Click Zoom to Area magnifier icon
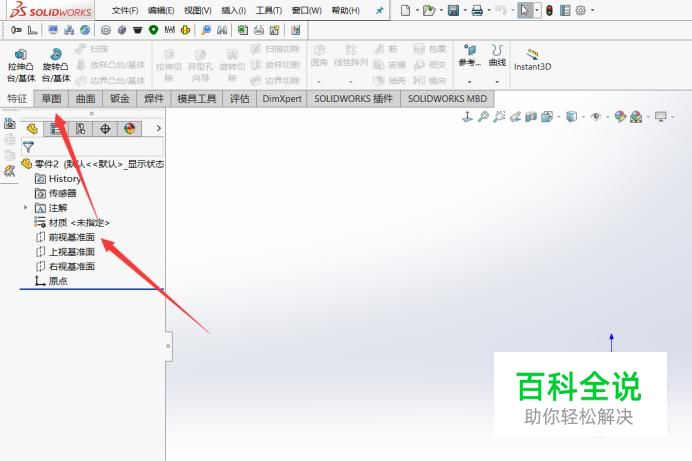The image size is (692, 461). click(499, 116)
